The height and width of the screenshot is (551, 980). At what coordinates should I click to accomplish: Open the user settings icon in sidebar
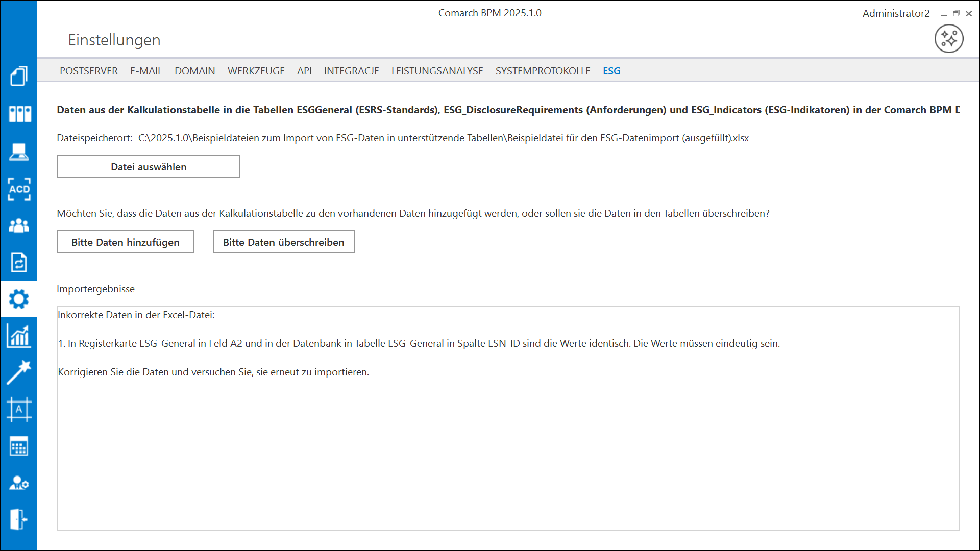tap(19, 483)
